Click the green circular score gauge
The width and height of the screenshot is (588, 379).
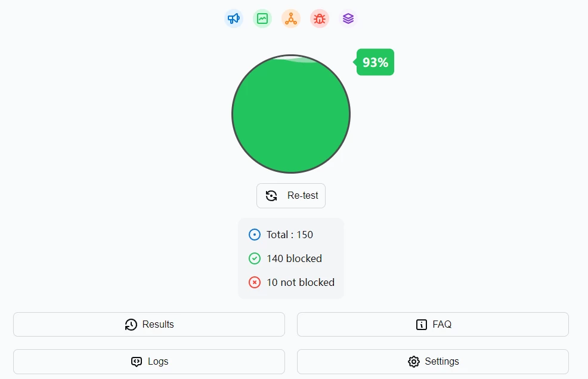[291, 114]
